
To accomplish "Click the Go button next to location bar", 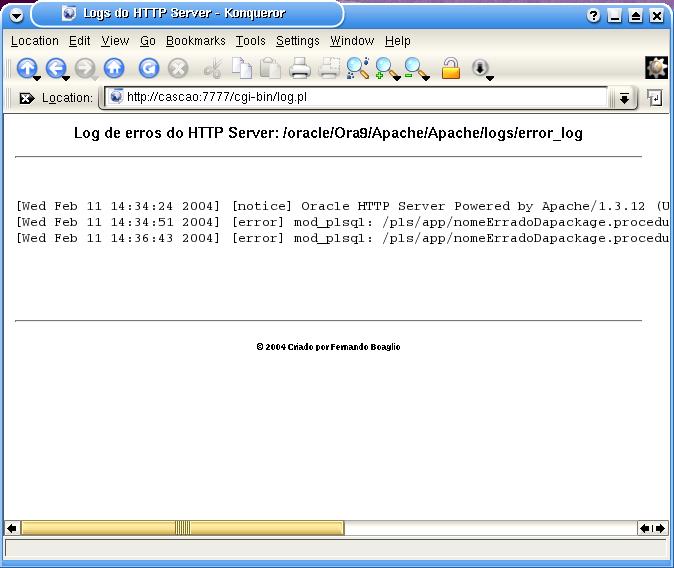I will pos(654,98).
